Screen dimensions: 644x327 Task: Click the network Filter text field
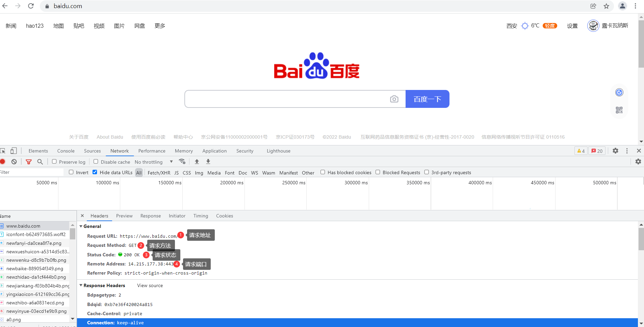coord(32,172)
